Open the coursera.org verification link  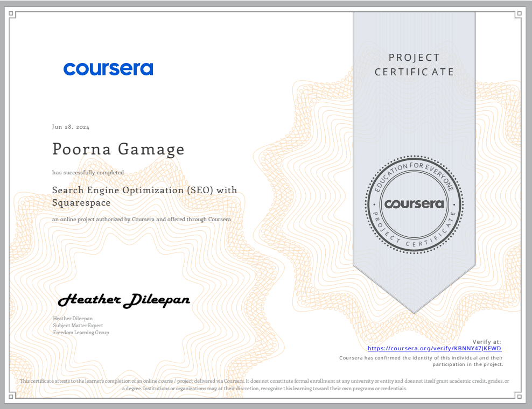(x=435, y=348)
